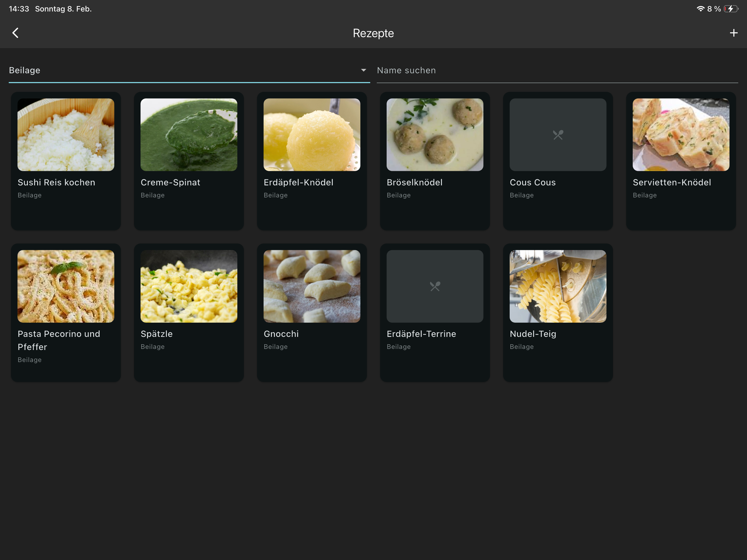Select the Erdäpfel-Terrine title
Screen dimensions: 747x560
[x=421, y=334]
